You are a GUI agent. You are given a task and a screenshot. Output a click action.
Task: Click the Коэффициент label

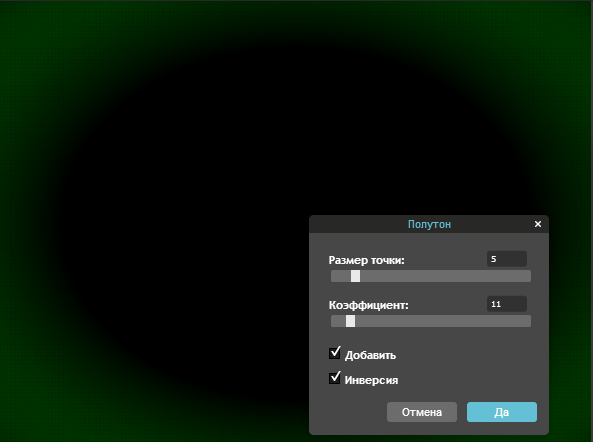(x=369, y=305)
